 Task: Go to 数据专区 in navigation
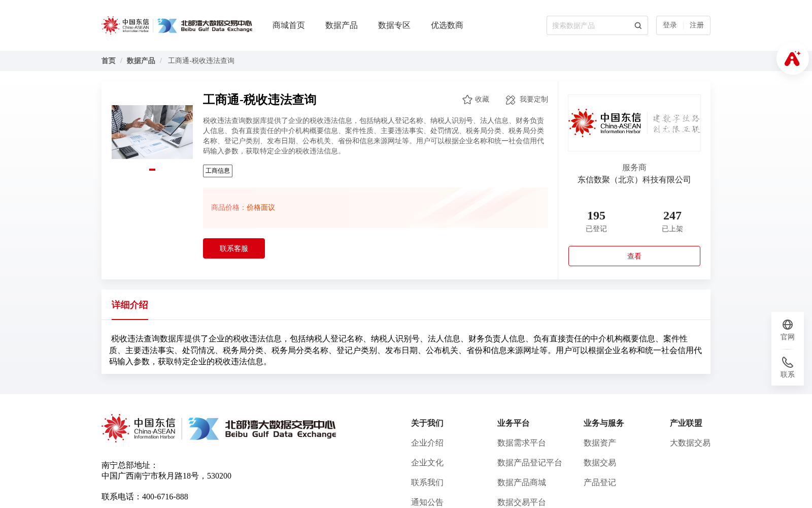(x=394, y=25)
